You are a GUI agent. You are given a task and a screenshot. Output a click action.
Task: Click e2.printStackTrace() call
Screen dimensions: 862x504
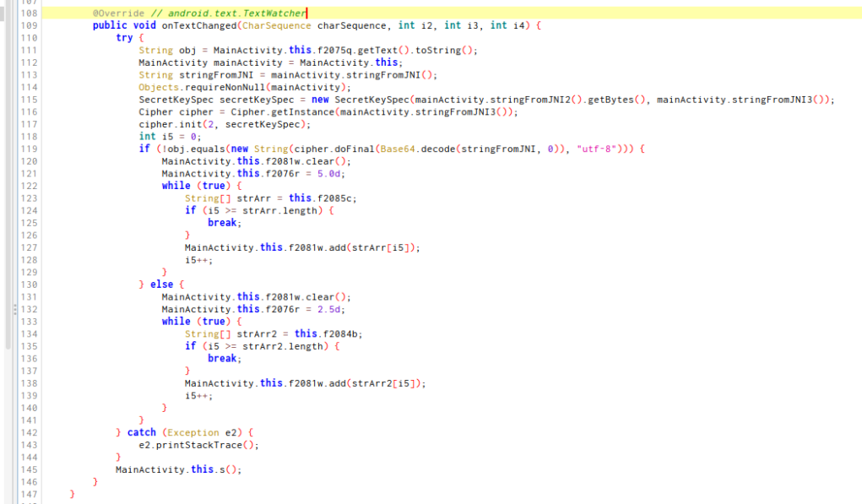pos(196,445)
